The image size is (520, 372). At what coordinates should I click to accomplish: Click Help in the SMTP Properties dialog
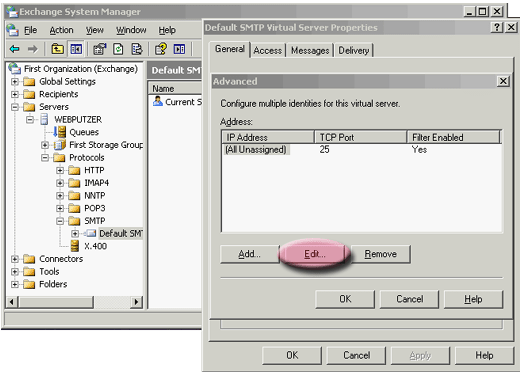click(x=484, y=355)
